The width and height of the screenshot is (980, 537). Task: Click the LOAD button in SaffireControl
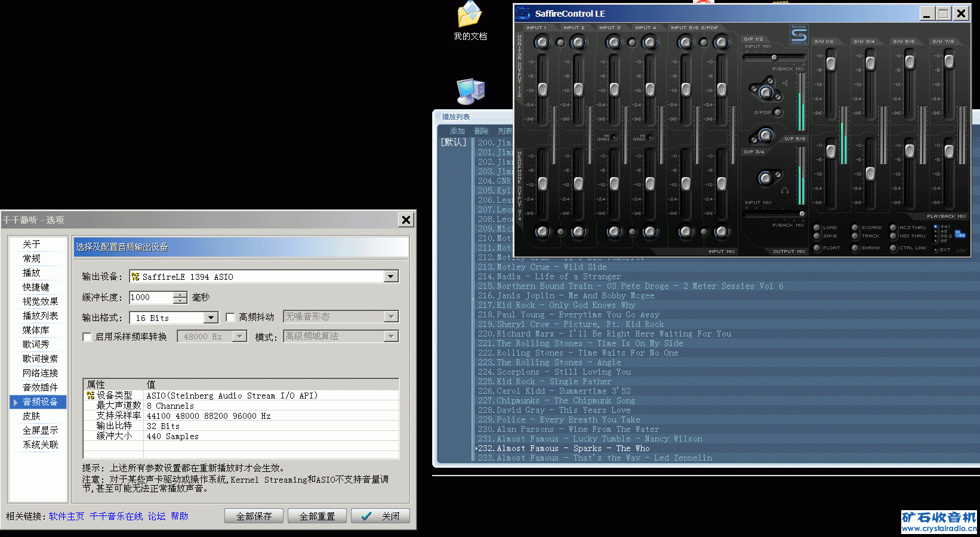click(817, 227)
